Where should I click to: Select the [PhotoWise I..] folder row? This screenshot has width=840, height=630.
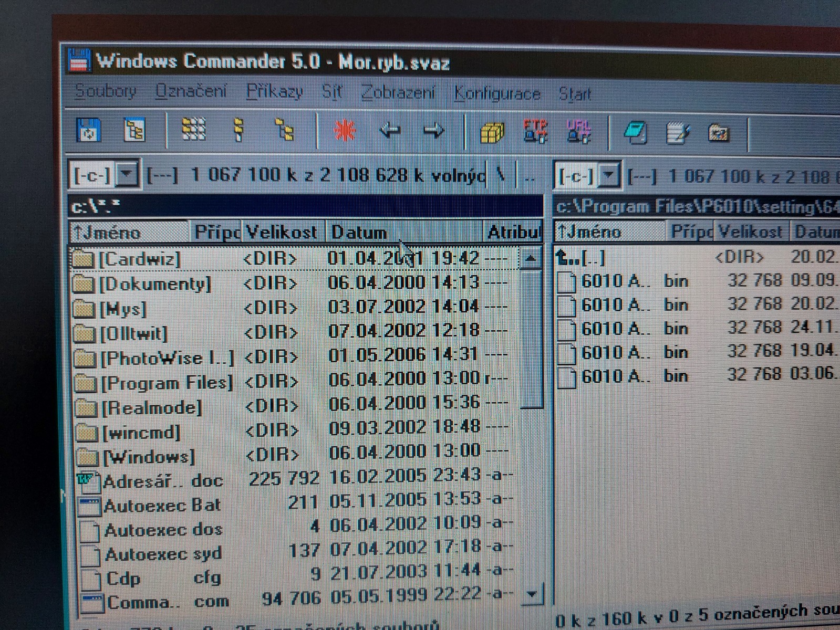295,356
